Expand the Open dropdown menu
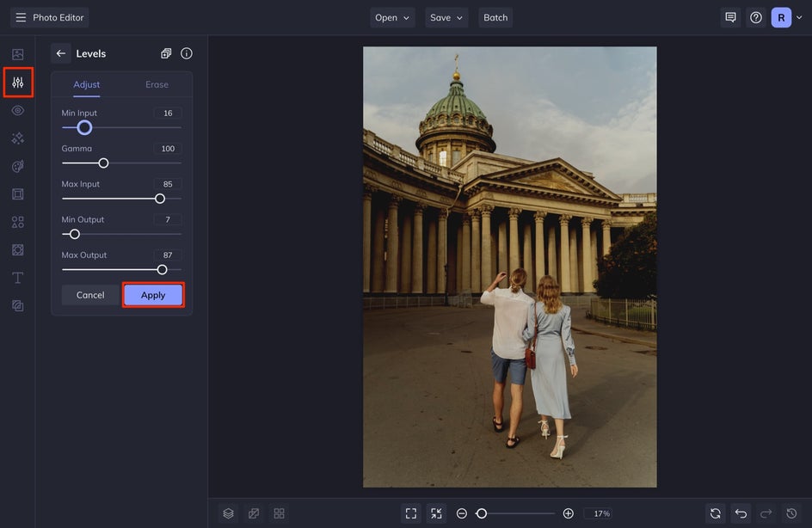This screenshot has height=528, width=812. (392, 17)
